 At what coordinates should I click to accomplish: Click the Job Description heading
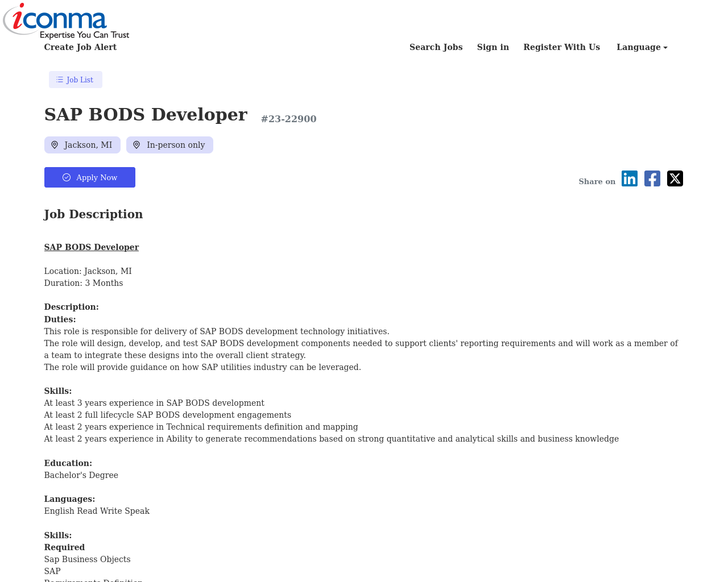[x=94, y=214]
